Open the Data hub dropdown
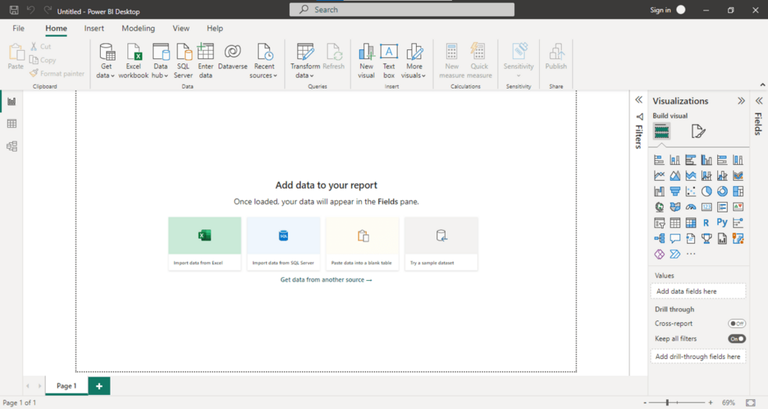The width and height of the screenshot is (768, 409). coord(160,61)
